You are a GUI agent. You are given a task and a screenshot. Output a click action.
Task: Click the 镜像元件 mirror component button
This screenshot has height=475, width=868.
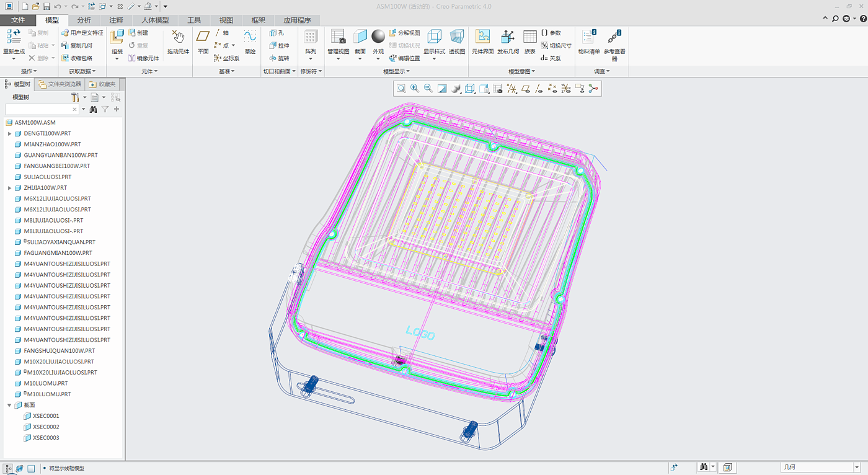144,58
